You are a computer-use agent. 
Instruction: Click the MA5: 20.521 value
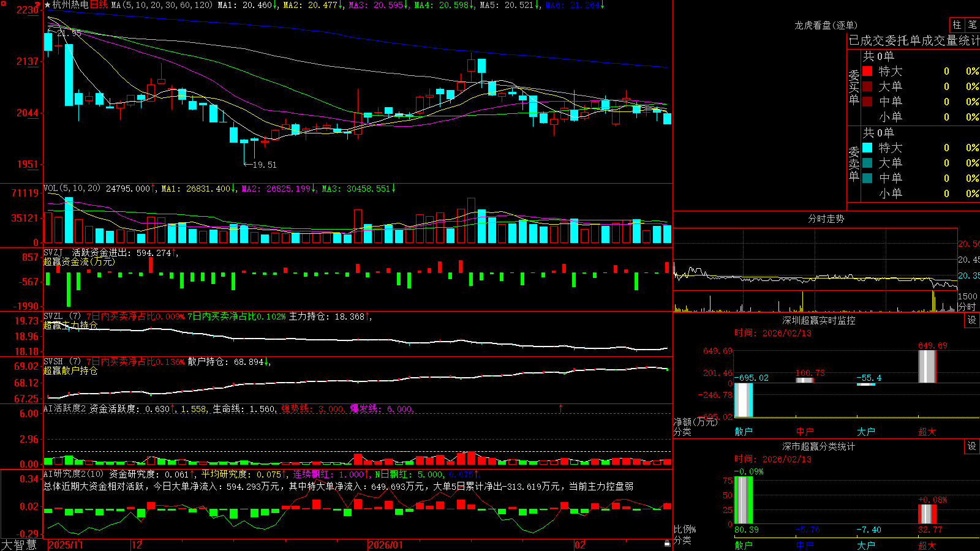point(509,5)
